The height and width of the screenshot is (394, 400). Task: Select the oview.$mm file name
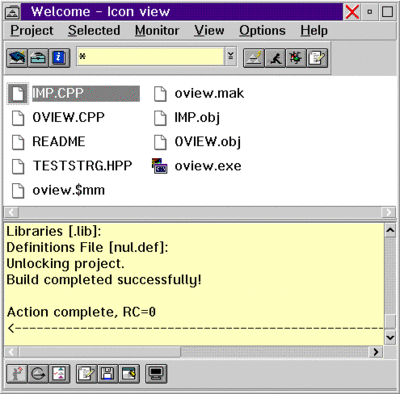69,190
